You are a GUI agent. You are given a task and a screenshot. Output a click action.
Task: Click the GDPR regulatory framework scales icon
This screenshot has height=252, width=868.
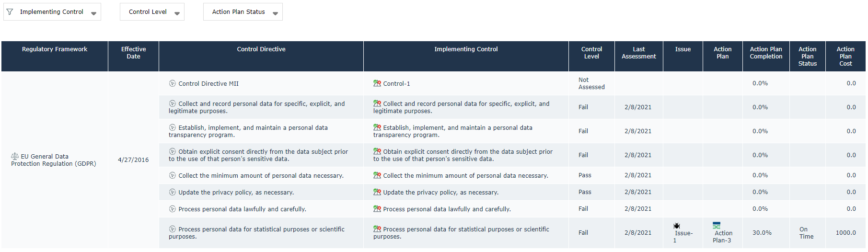(15, 156)
